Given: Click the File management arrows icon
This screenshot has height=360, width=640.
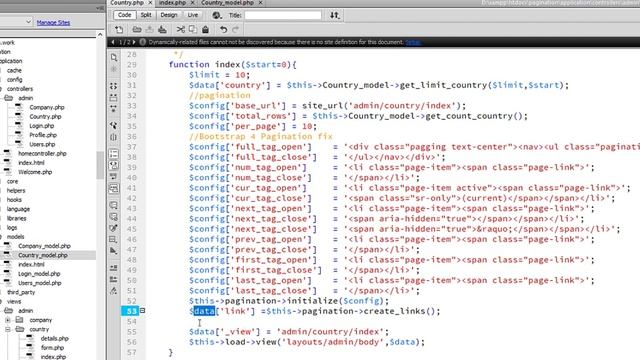Looking at the screenshot, I should click(335, 15).
